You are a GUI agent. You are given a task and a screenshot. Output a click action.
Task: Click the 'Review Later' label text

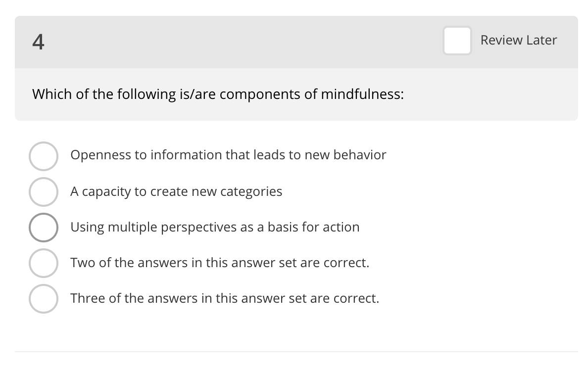(518, 40)
